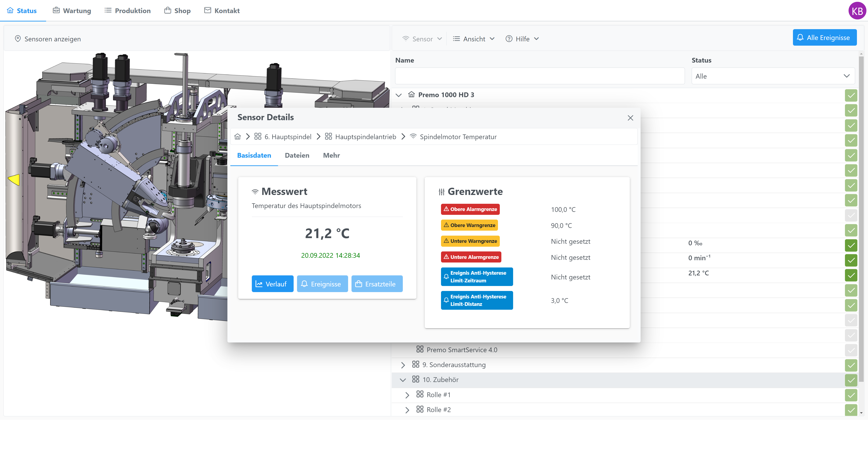Open the Wartung navigation menu
This screenshot has height=450, width=868.
(72, 11)
